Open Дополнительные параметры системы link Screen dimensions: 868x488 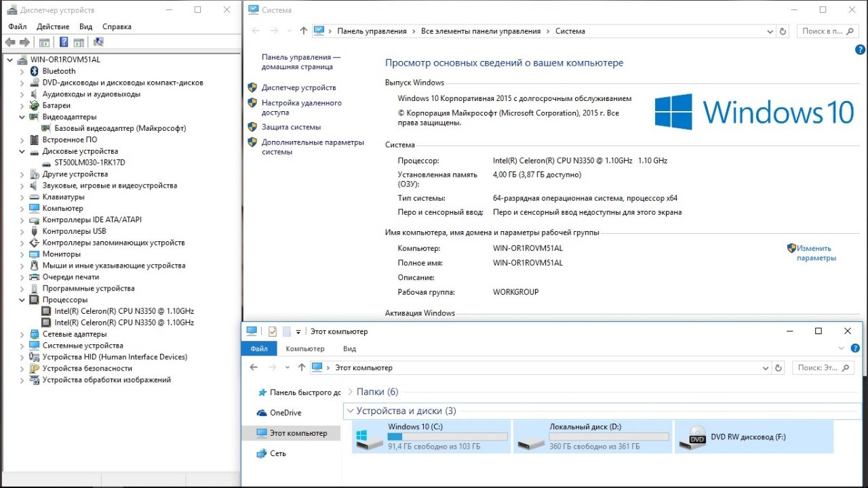(313, 147)
